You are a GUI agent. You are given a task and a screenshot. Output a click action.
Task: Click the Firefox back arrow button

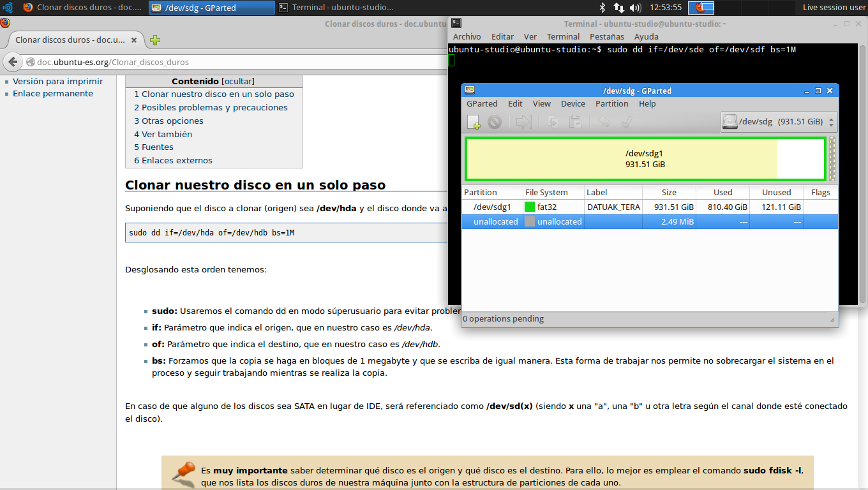pos(12,62)
